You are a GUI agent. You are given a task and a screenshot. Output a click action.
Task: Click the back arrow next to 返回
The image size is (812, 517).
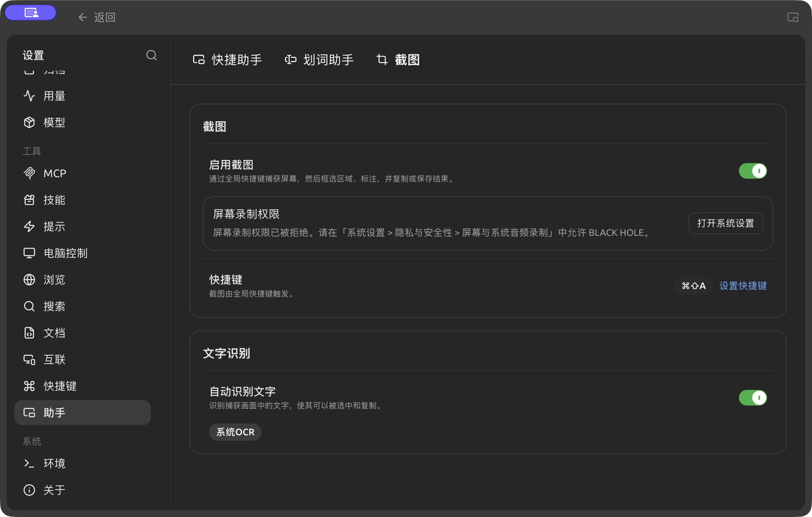tap(82, 17)
